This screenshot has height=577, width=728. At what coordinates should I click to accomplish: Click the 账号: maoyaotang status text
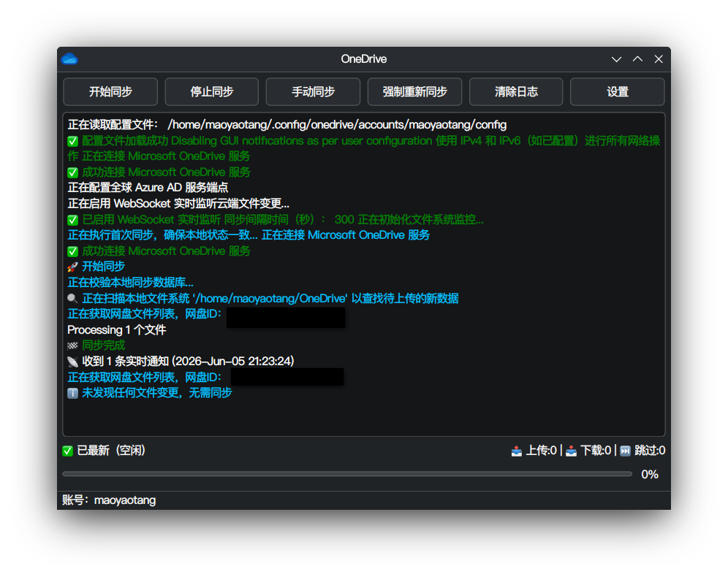109,500
